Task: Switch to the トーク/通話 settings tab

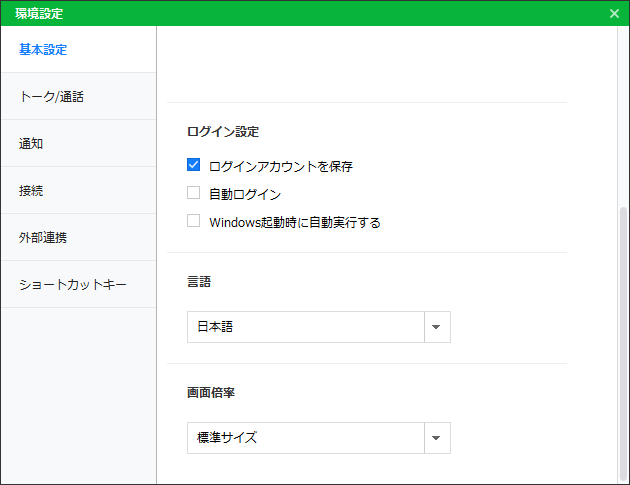Action: (x=78, y=97)
